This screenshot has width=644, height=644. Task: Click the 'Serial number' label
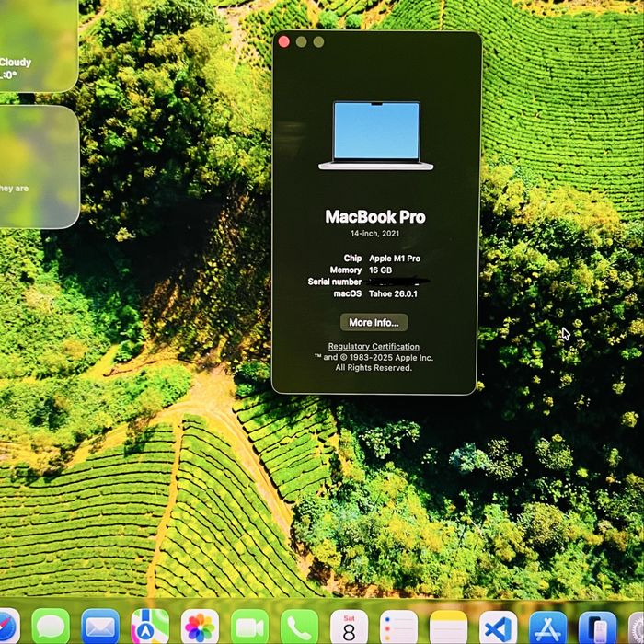(x=335, y=282)
